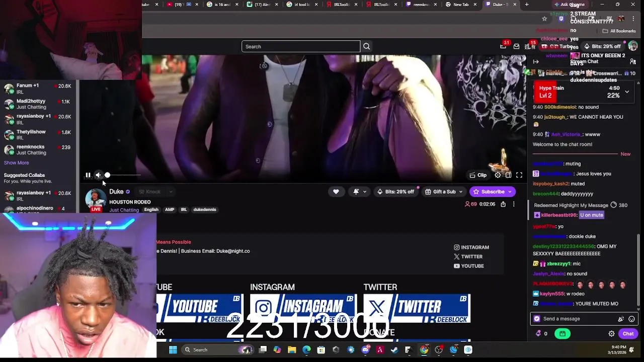
Task: Open the video player settings gear
Action: pyautogui.click(x=498, y=175)
